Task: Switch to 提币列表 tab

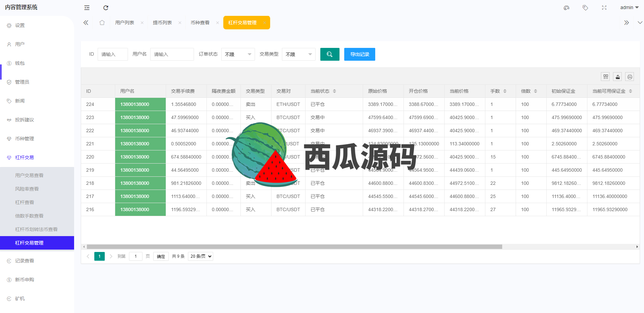Action: 162,23
